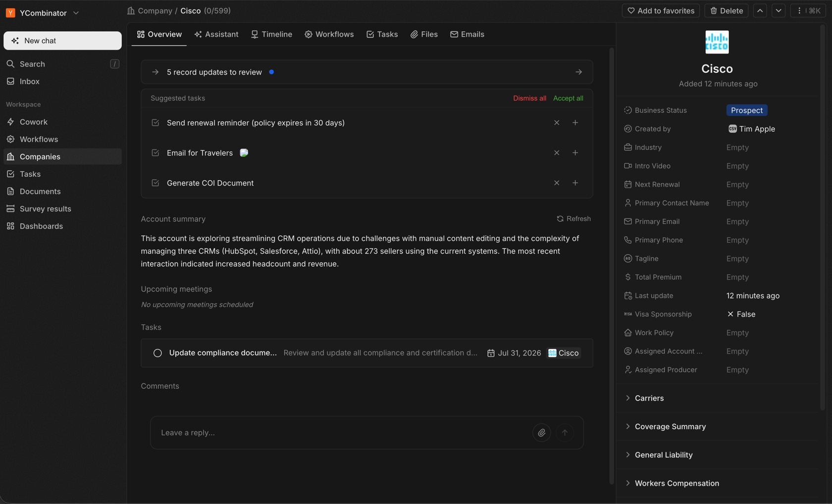Switch to the Timeline tab
This screenshot has width=832, height=504.
pos(271,34)
